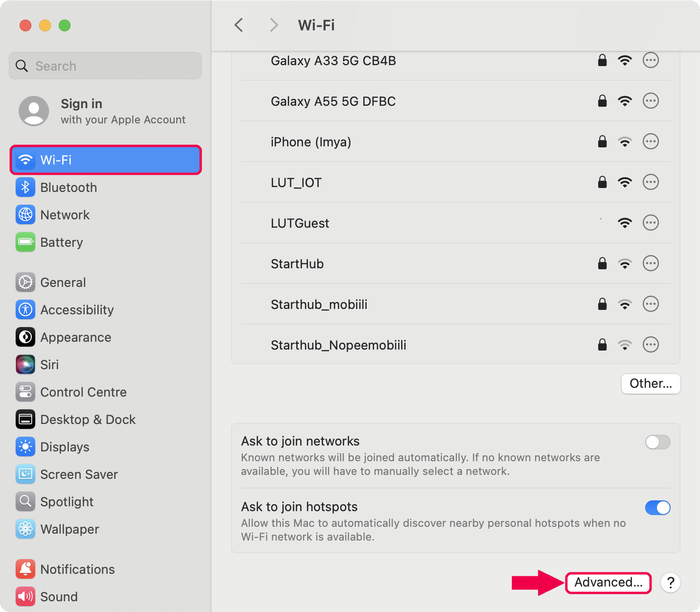Switch to the General settings section
The image size is (700, 612).
pos(25,282)
